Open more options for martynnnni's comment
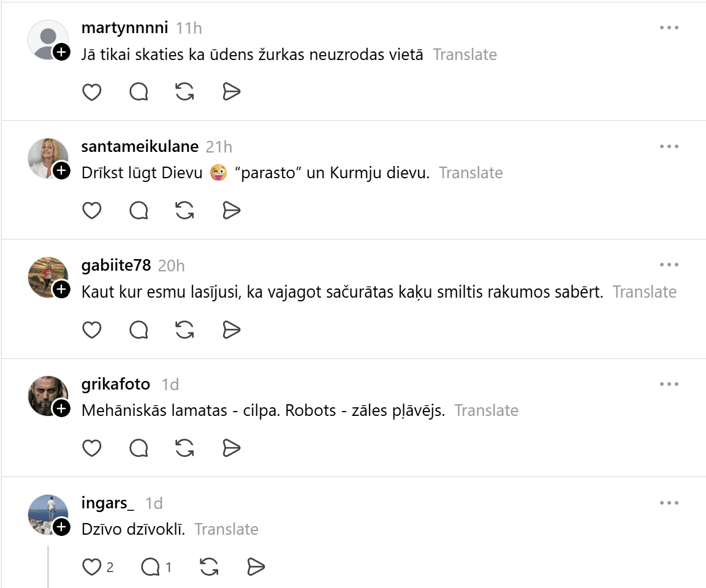 tap(669, 28)
